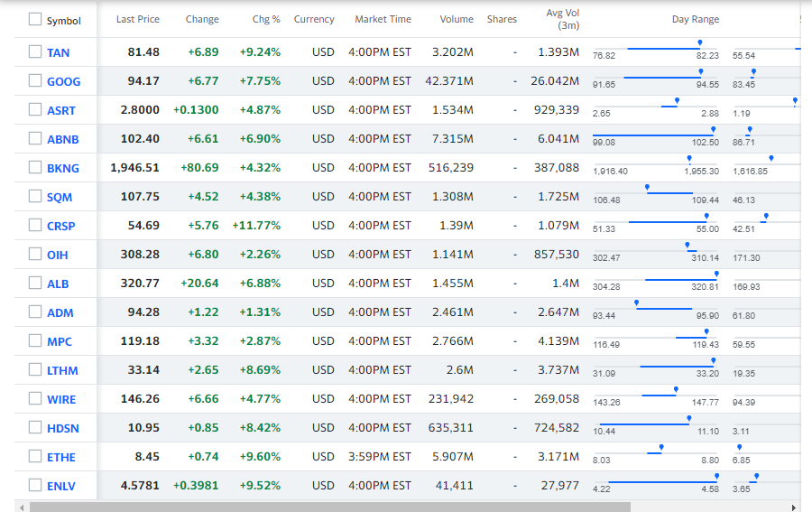Image resolution: width=812 pixels, height=512 pixels.
Task: Click WIRE average volume 269,058
Action: coord(557,398)
